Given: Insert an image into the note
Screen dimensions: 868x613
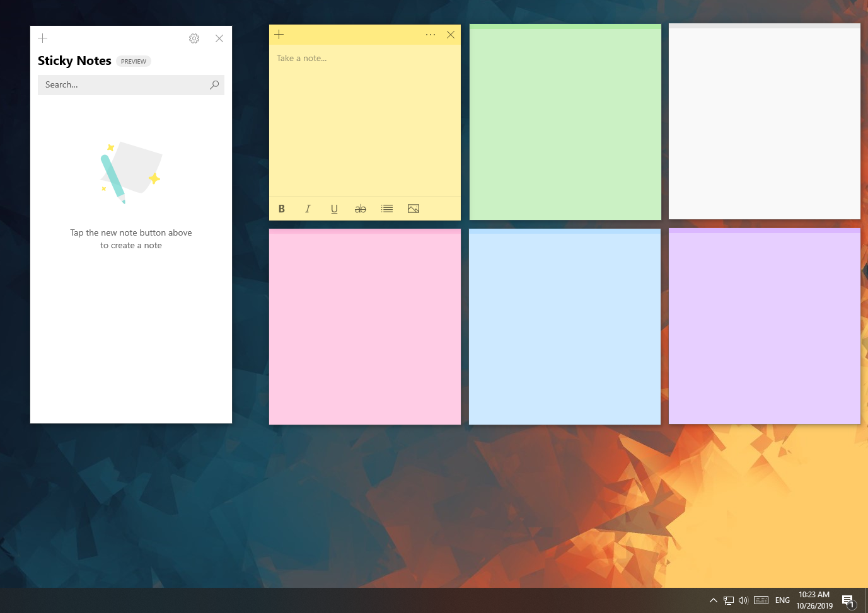Looking at the screenshot, I should [x=414, y=209].
